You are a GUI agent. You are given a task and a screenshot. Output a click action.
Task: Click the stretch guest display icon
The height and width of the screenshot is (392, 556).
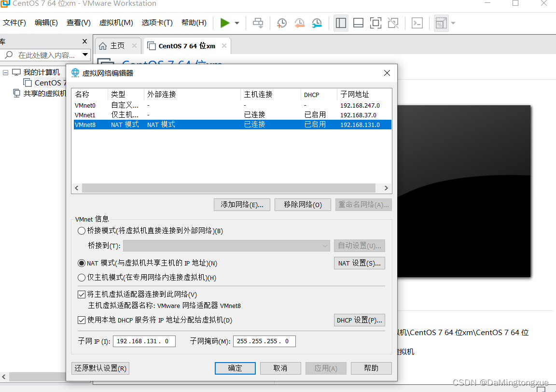point(441,23)
